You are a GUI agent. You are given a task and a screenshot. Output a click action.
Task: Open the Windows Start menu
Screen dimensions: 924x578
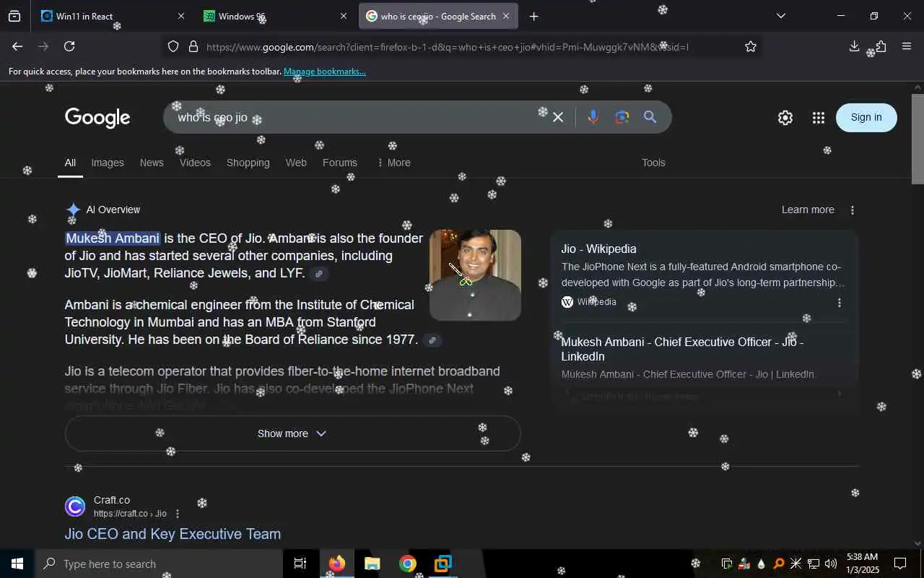coord(17,564)
